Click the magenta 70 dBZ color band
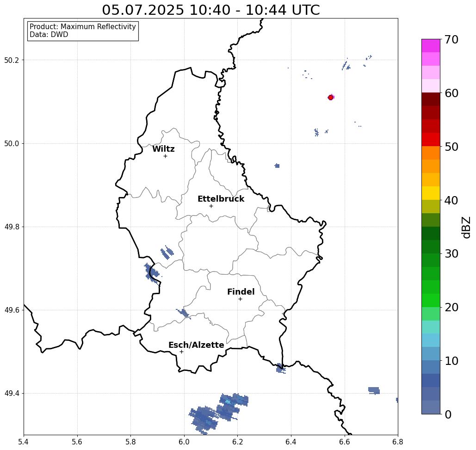Image resolution: width=476 pixels, height=450 pixels. point(431,46)
